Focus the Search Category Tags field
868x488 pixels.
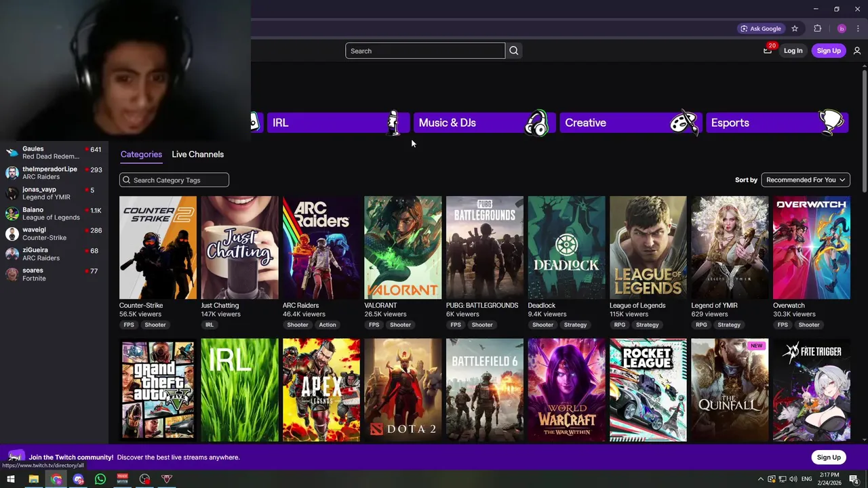point(174,180)
